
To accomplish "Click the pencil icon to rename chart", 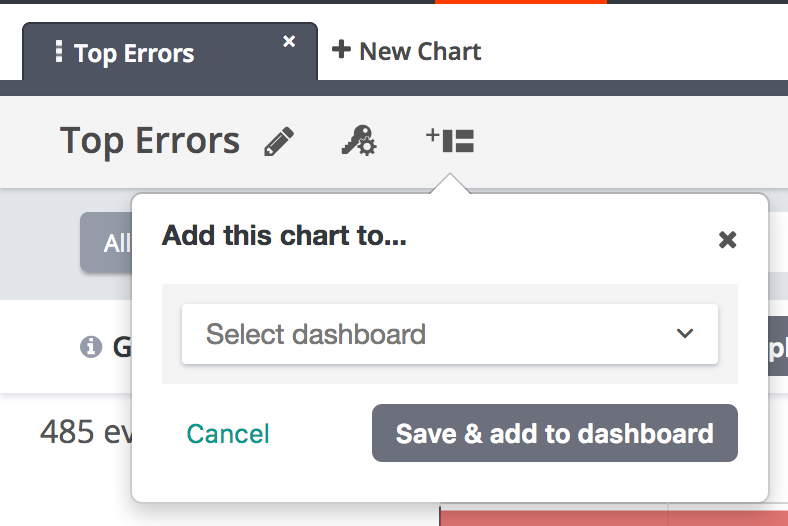I will tap(279, 142).
